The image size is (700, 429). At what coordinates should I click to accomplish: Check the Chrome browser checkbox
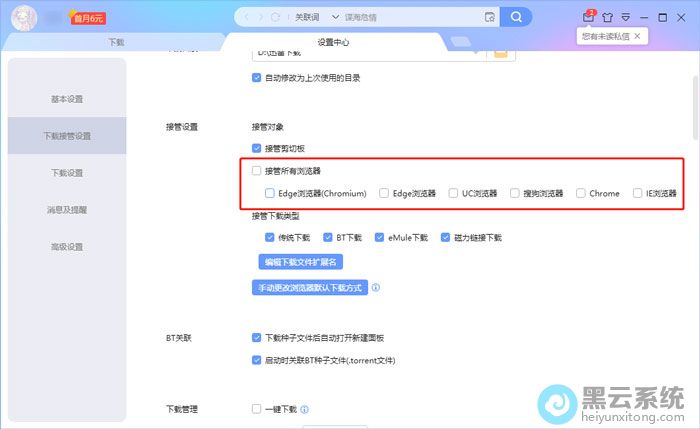[581, 193]
